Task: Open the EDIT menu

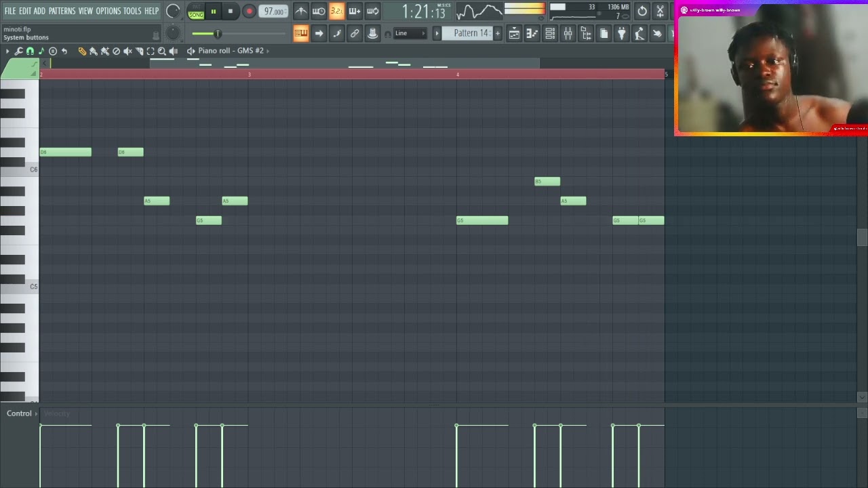Action: pyautogui.click(x=25, y=11)
